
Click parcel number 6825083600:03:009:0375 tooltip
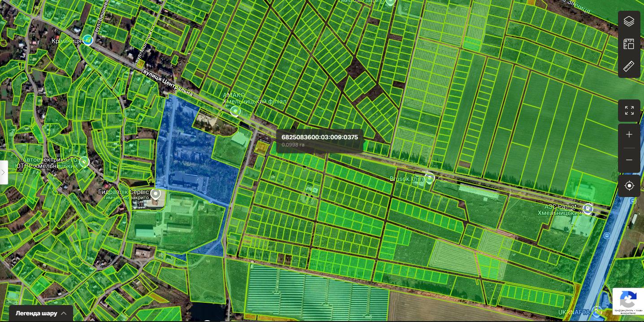[x=319, y=137]
